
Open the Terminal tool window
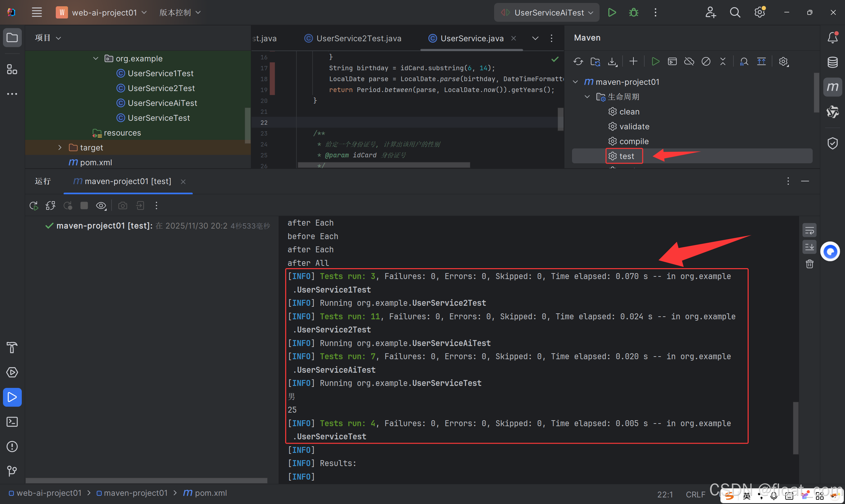pos(12,422)
